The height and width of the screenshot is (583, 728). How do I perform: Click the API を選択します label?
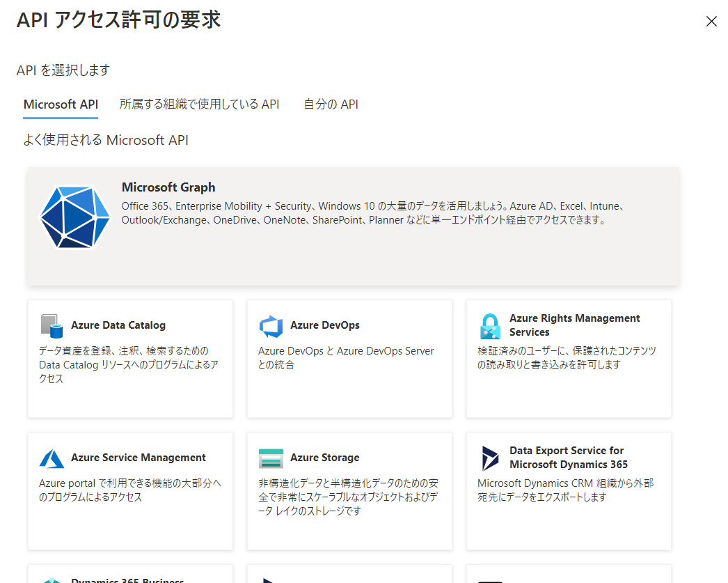63,70
